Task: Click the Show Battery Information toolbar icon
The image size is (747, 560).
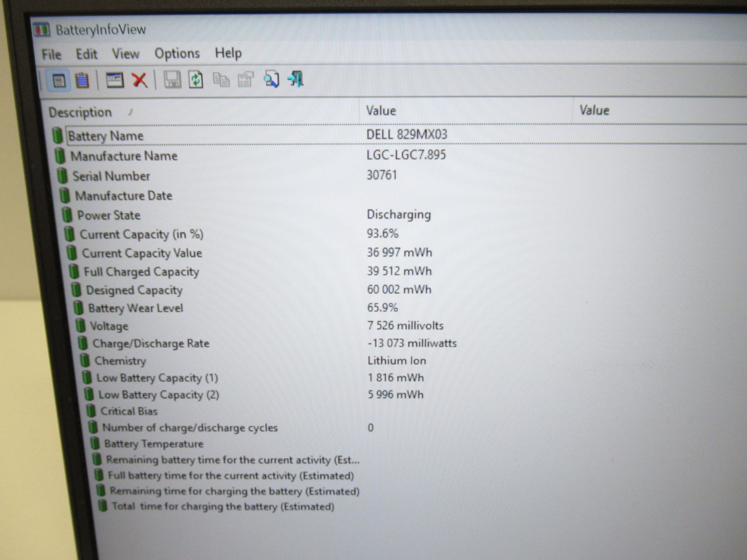Action: click(x=59, y=80)
